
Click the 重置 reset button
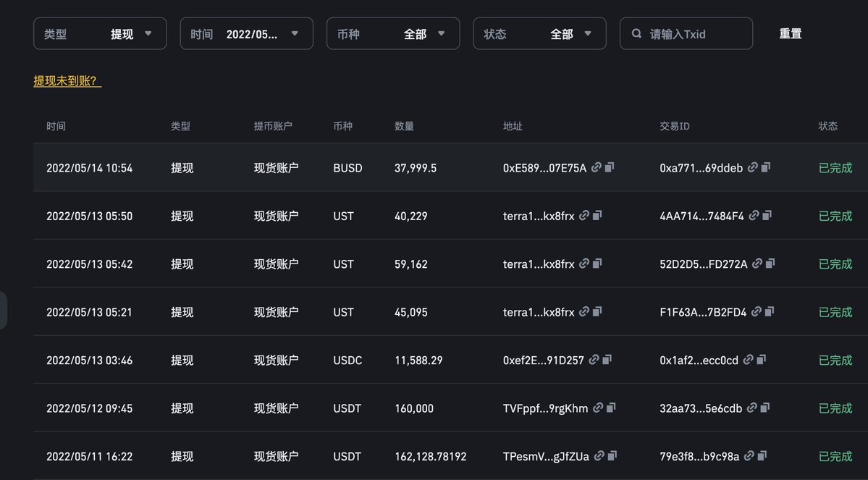point(791,34)
